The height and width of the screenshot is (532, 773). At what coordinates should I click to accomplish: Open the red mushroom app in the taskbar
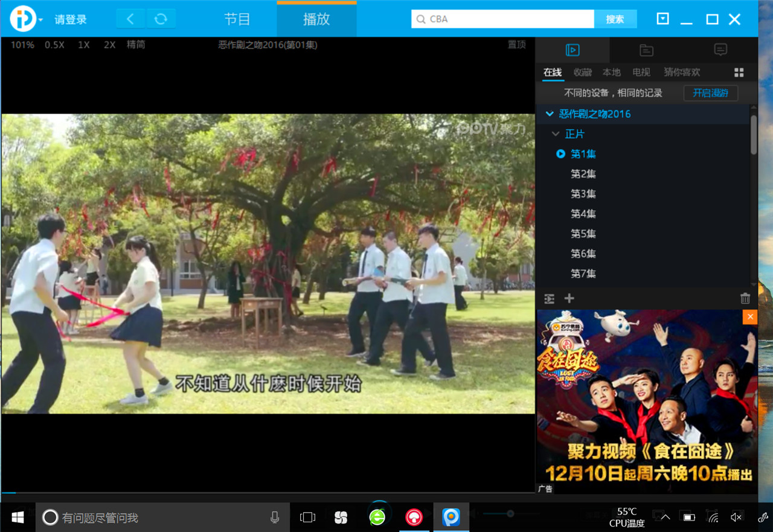pos(414,517)
